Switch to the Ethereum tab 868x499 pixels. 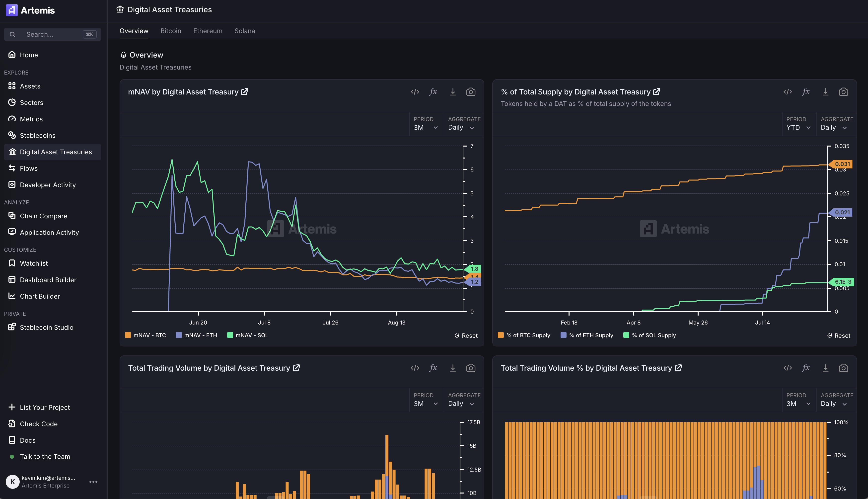[x=208, y=31]
